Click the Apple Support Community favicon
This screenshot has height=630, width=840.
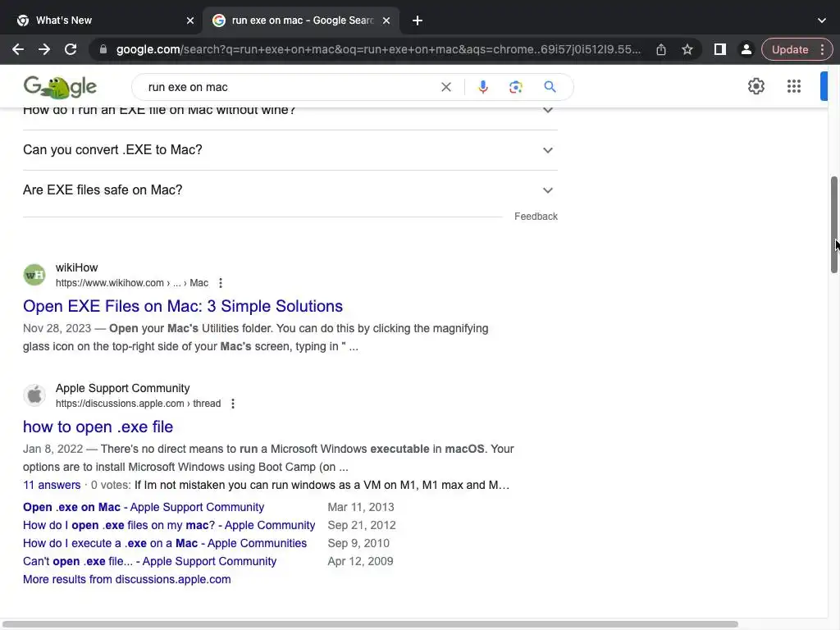(34, 395)
